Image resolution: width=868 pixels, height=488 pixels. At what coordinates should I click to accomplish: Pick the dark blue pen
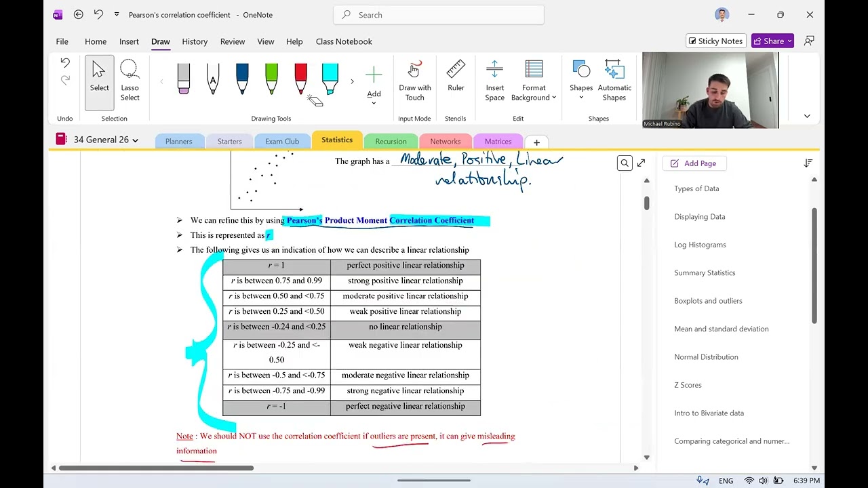(x=242, y=78)
